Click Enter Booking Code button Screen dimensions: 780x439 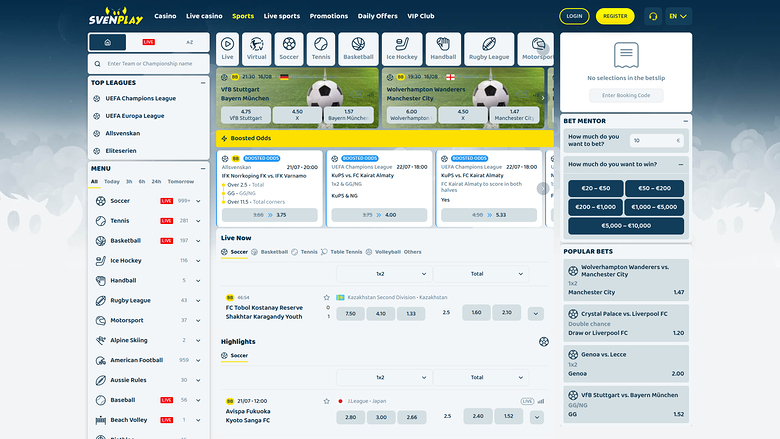click(x=626, y=95)
